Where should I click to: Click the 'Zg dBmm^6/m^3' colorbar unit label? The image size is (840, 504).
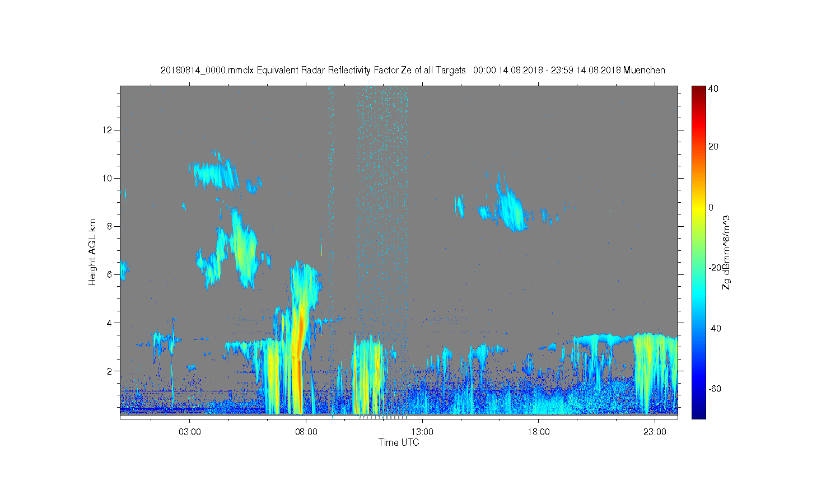click(x=726, y=252)
